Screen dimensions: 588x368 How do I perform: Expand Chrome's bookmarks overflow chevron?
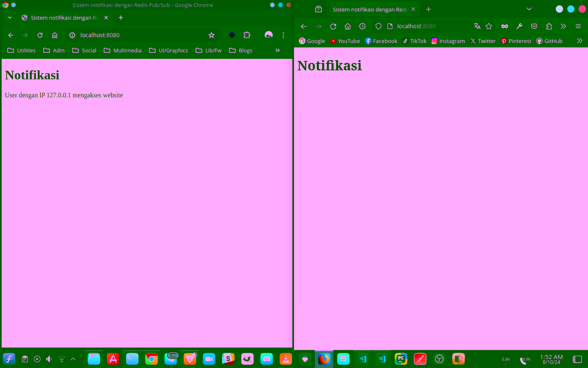[277, 50]
